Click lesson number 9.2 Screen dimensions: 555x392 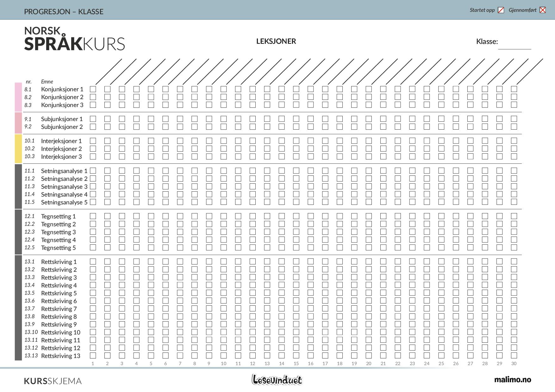[x=28, y=126]
